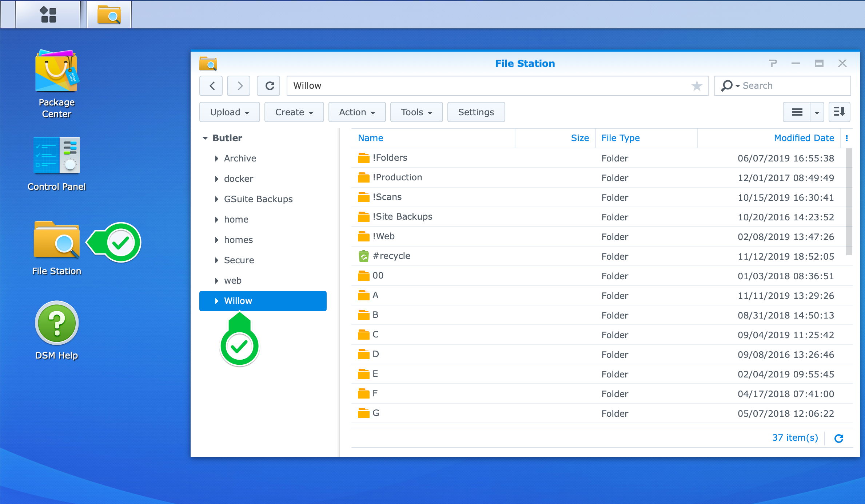The height and width of the screenshot is (504, 865).
Task: Add Willow to favorites with star icon
Action: (x=696, y=86)
